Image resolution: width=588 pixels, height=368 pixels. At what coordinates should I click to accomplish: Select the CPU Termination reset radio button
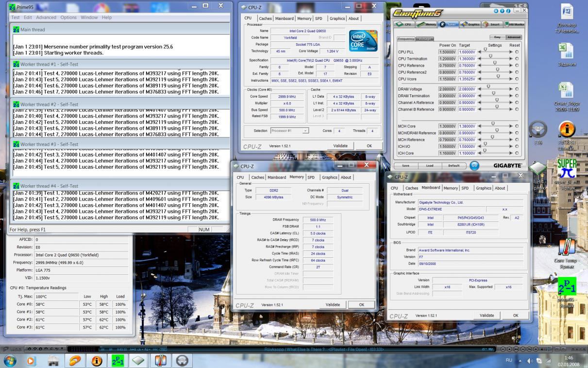click(517, 58)
